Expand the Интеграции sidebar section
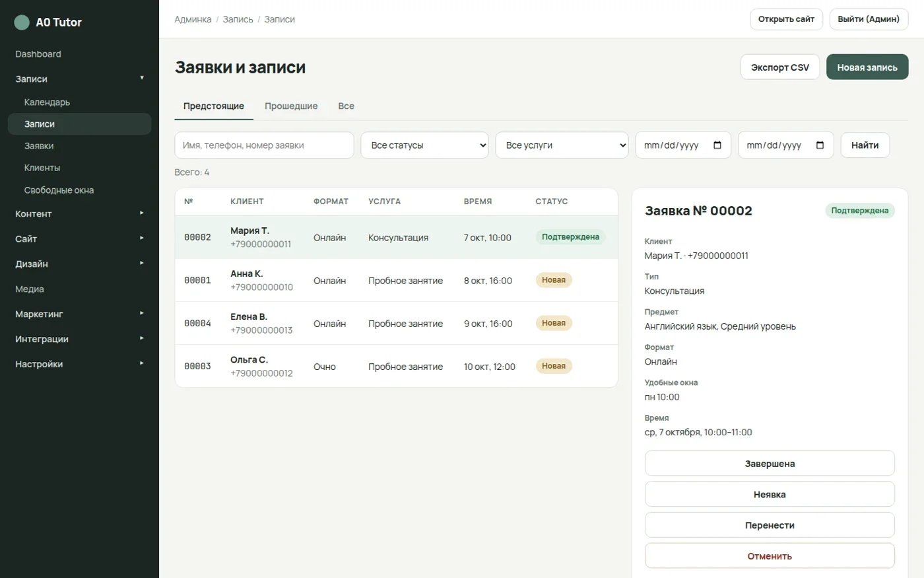Screen dimensions: 924x578 [x=79, y=340]
